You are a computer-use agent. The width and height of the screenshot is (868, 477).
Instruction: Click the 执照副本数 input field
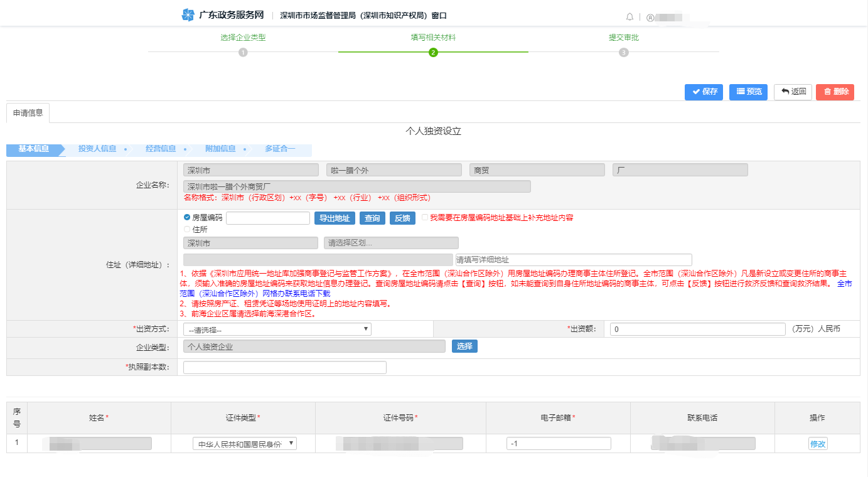(284, 367)
